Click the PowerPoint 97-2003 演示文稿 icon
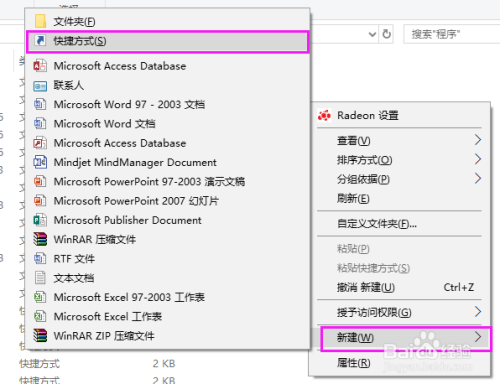 pos(40,181)
